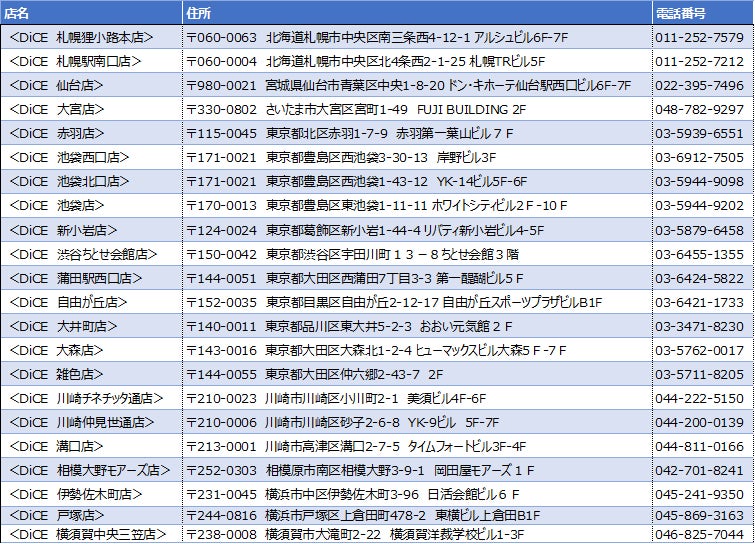Click the phone number 022-395-7496
Image resolution: width=755 pixels, height=544 pixels.
coord(699,85)
